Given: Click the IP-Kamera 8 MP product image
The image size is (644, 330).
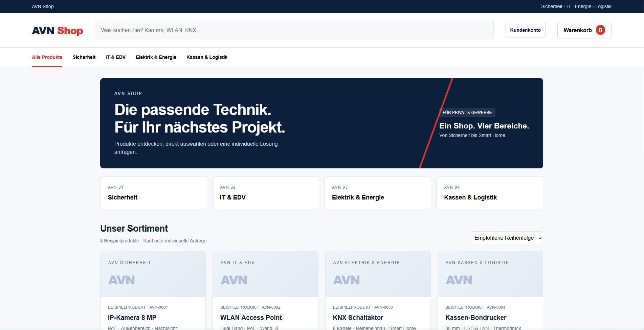Looking at the screenshot, I should pyautogui.click(x=153, y=274).
